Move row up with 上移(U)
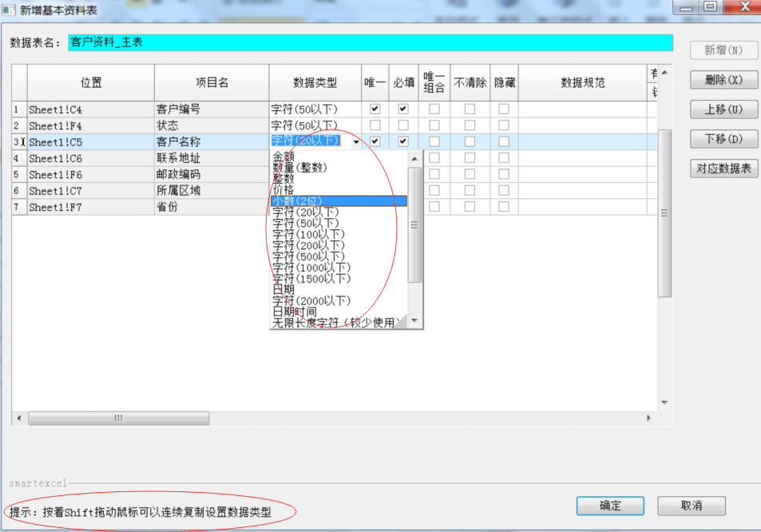 [723, 109]
